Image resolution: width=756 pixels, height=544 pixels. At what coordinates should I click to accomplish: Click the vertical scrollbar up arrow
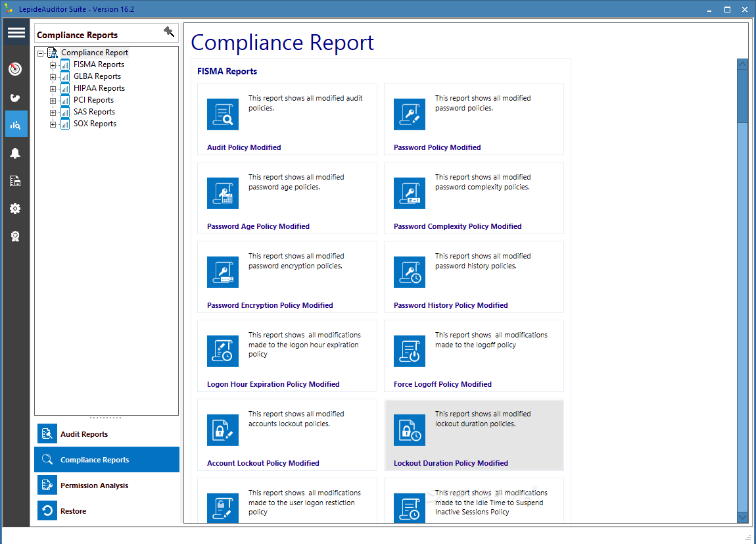(742, 64)
